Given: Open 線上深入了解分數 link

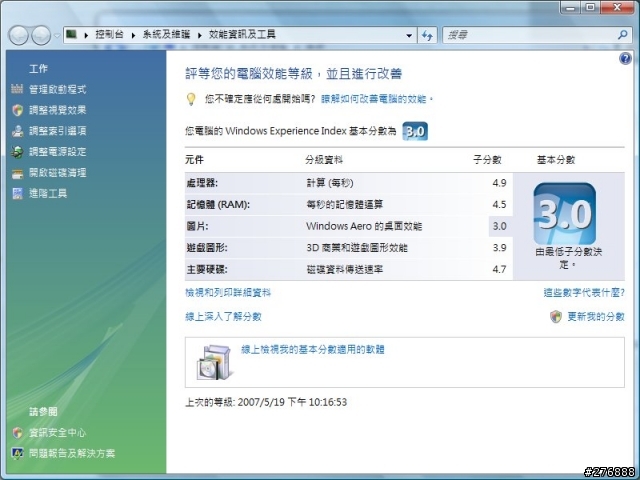Looking at the screenshot, I should 223,317.
